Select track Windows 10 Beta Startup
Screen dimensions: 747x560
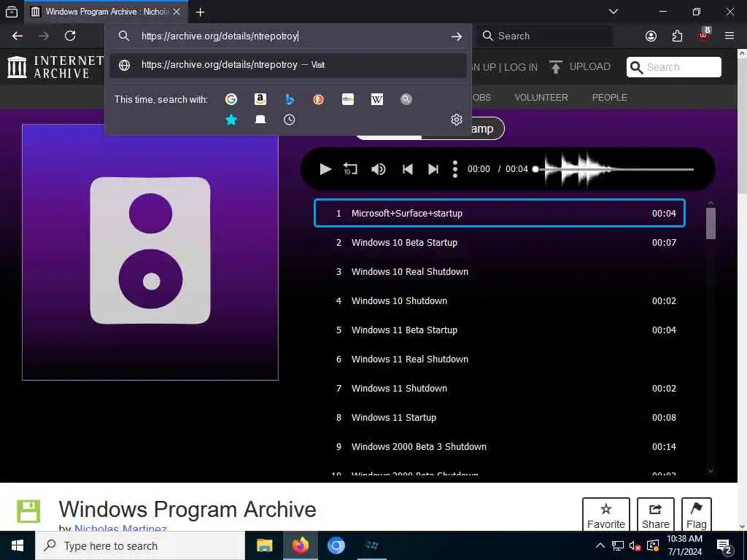(x=499, y=242)
